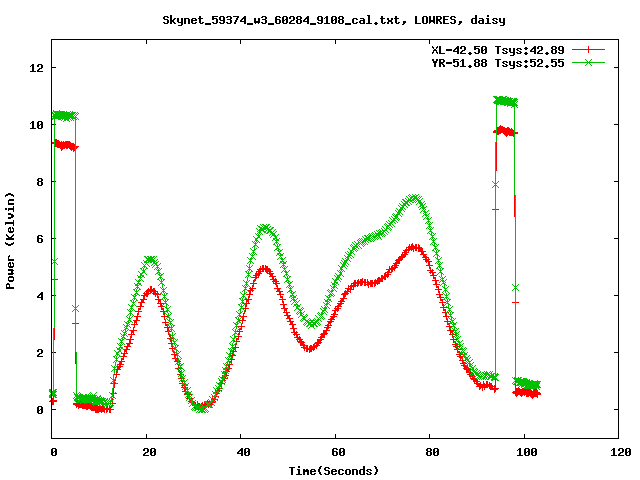Click the red XL legend line sample
Viewport: 640px width, 480px height.
tap(588, 50)
